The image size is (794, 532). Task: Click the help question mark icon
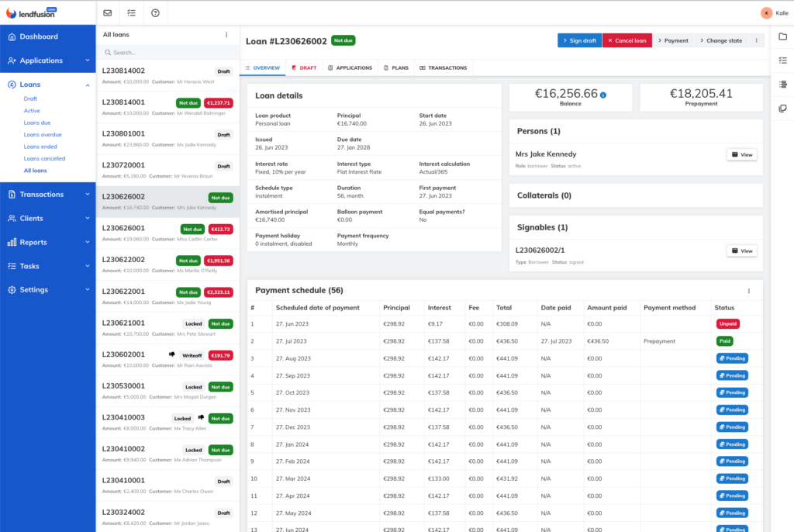155,13
